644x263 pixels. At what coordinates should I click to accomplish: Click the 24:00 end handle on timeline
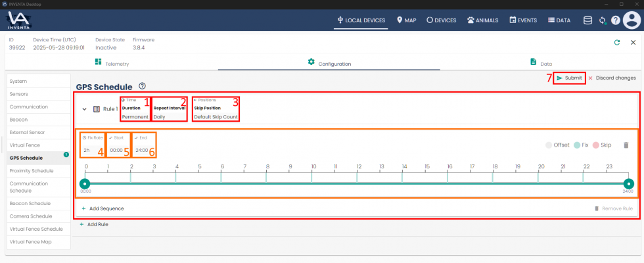click(629, 183)
